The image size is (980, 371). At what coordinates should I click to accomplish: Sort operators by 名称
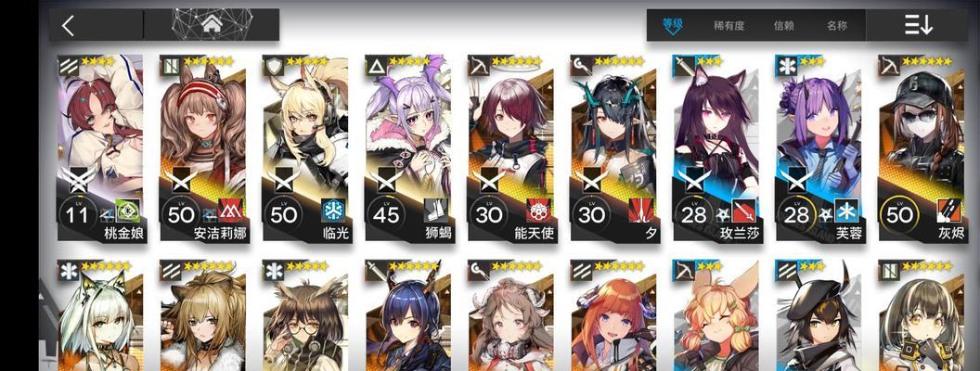pos(837,26)
